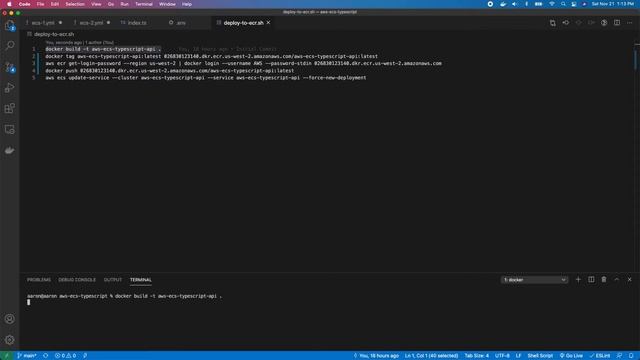Screen dimensions: 640x360
Task: Split the editor to the right
Action: click(617, 23)
